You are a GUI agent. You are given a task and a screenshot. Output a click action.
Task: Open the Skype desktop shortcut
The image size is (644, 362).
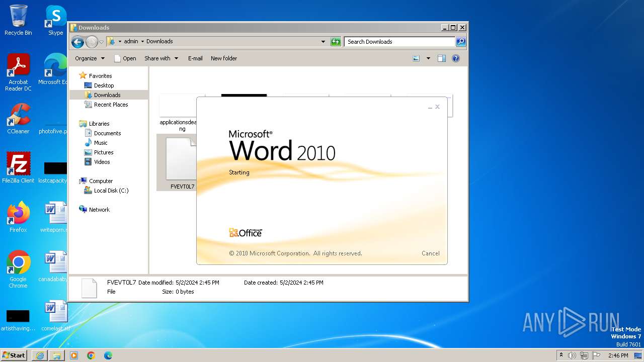pyautogui.click(x=55, y=20)
